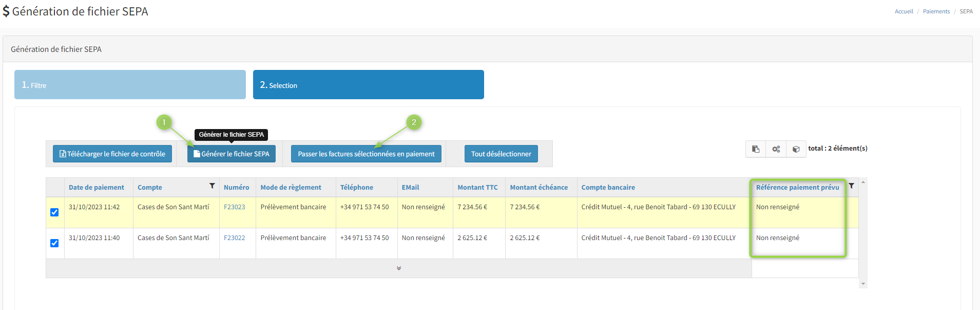Click amount 7 234.56 € in Montant TTC
980x310 pixels.
[473, 207]
